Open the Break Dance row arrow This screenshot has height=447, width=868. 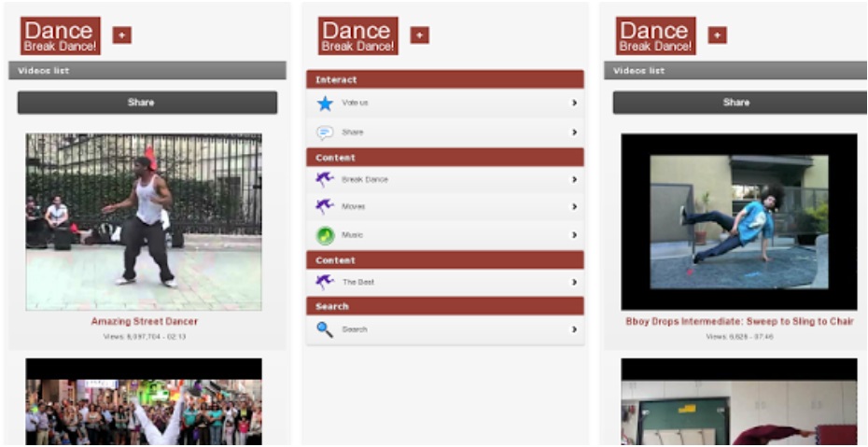click(574, 179)
